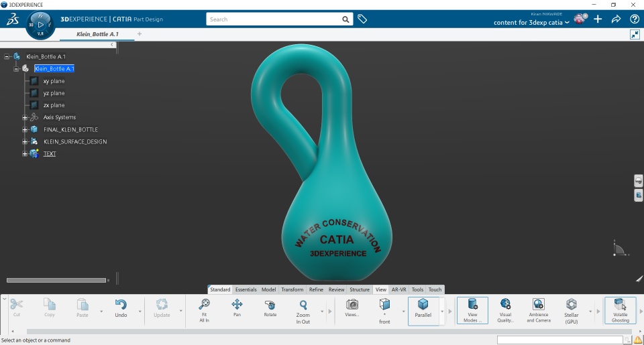Open Ambience and Camera tool

coord(539,311)
